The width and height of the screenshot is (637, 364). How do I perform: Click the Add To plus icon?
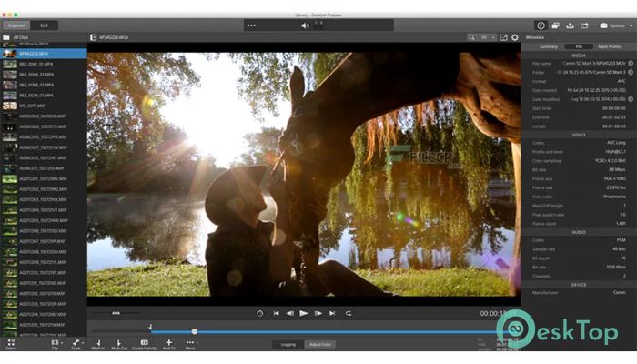(x=169, y=344)
